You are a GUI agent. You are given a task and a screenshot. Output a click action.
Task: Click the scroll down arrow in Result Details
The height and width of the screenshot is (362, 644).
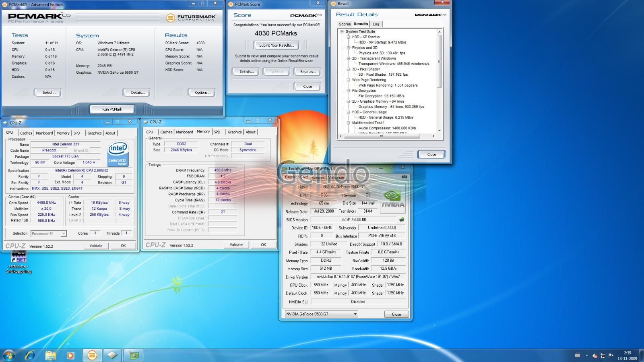pos(439,130)
